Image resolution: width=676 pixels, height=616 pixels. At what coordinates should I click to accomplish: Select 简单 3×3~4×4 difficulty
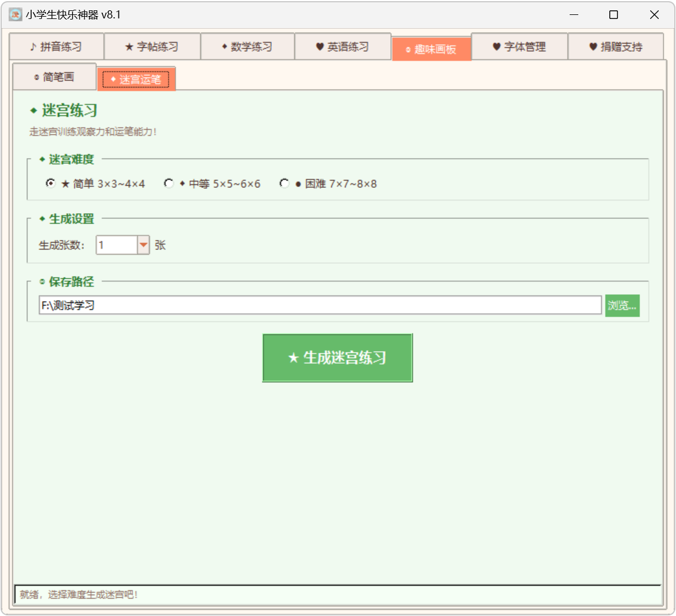[x=95, y=184]
